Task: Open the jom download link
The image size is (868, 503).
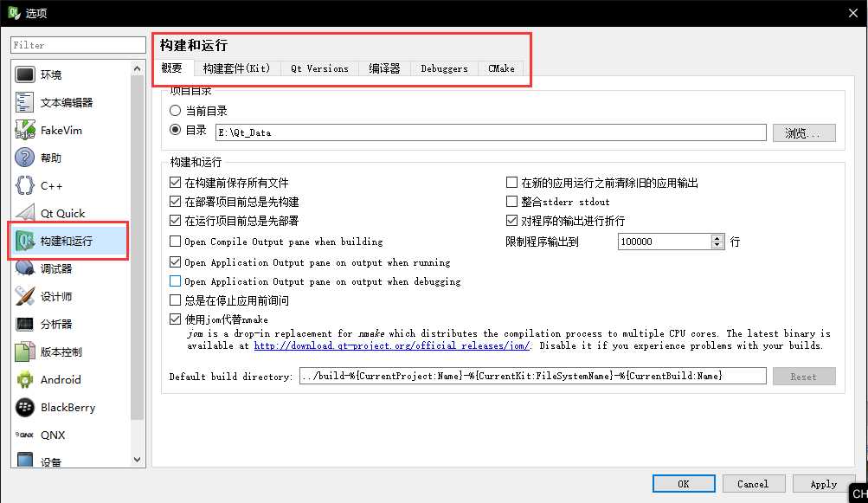Action: pos(391,345)
